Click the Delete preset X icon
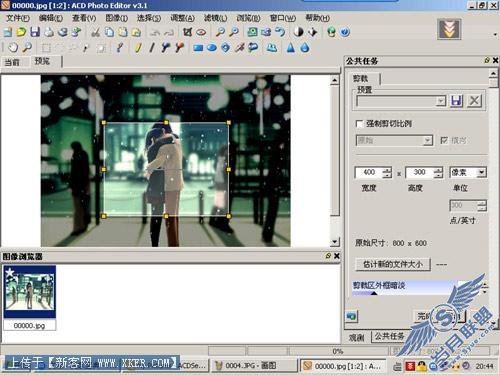 [474, 101]
